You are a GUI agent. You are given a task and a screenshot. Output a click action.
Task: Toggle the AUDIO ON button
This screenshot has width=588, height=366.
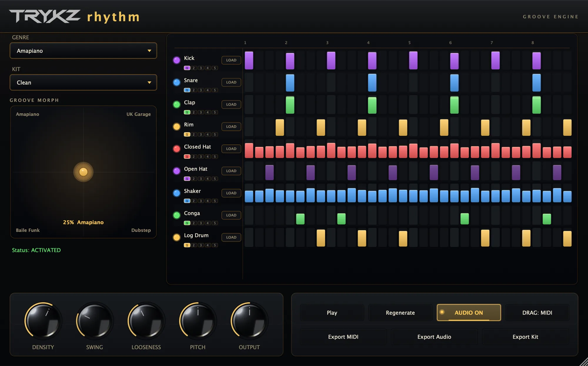tap(469, 313)
